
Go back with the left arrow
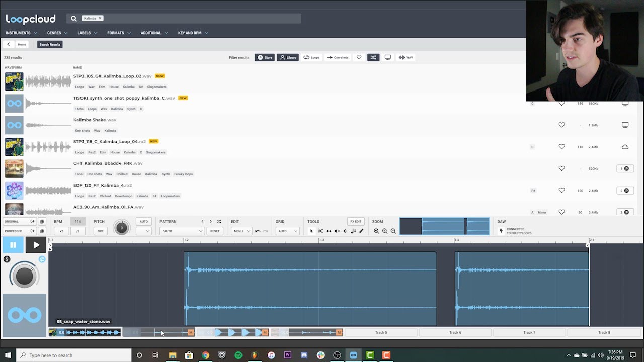pos(8,44)
